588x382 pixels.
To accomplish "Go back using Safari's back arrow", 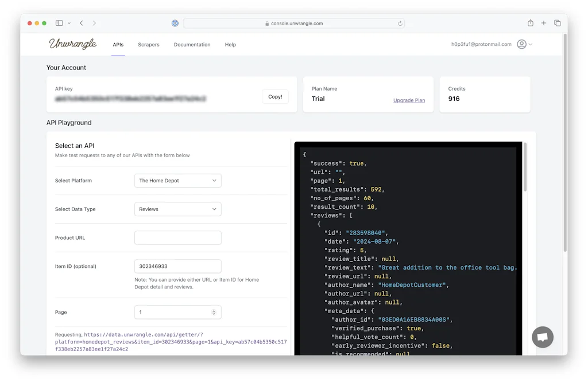I will pos(82,23).
